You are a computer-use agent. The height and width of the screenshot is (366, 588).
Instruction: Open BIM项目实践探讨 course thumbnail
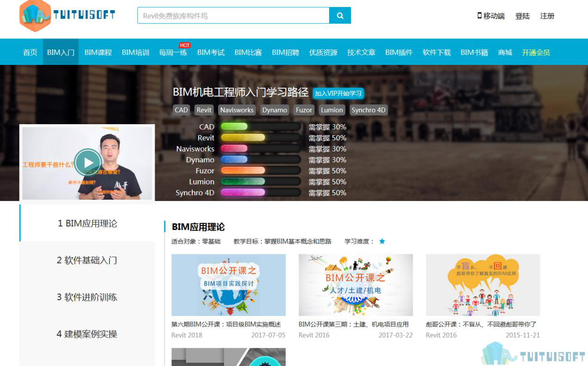(228, 285)
